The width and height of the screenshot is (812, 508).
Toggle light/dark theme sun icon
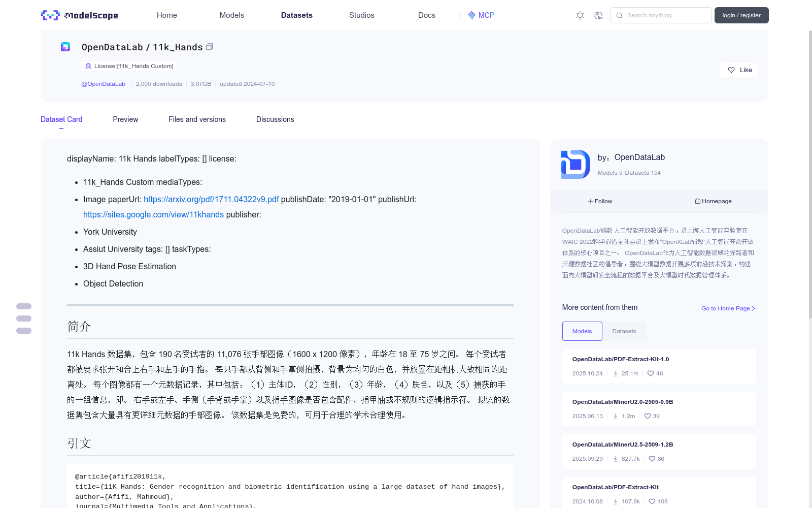click(580, 15)
